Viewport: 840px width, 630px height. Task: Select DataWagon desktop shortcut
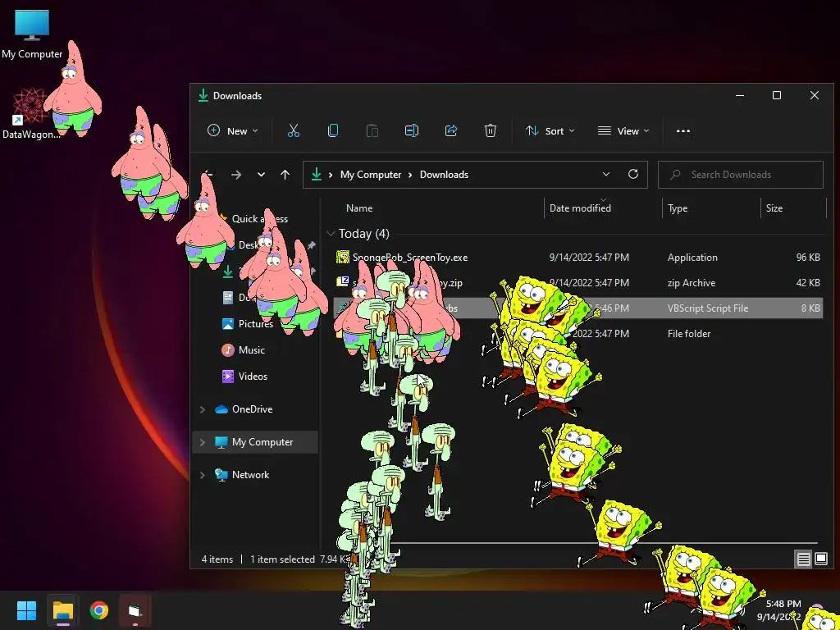(30, 113)
